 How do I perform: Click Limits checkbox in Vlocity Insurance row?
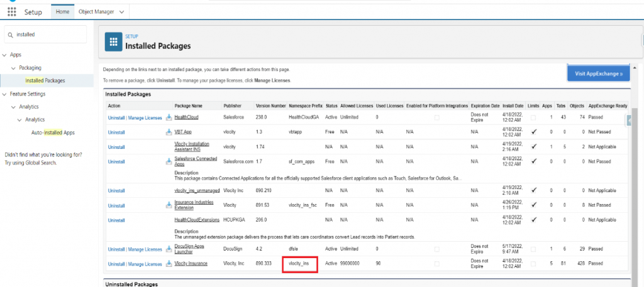tap(533, 264)
